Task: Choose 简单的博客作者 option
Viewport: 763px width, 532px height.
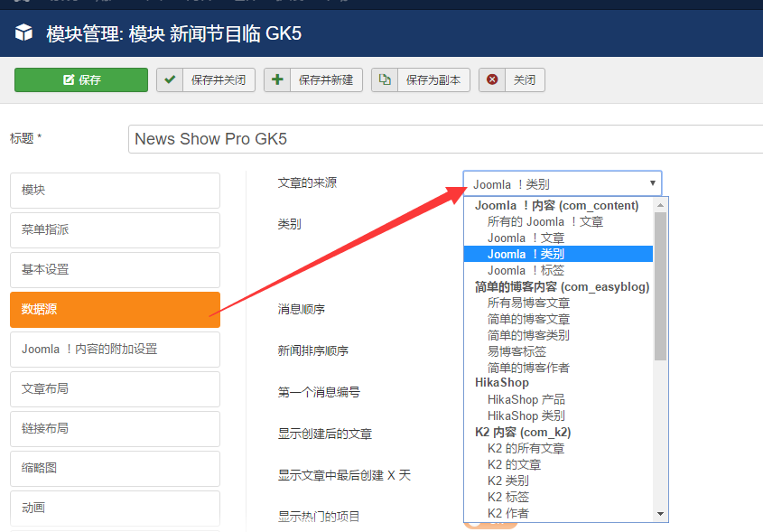Action: [x=558, y=368]
